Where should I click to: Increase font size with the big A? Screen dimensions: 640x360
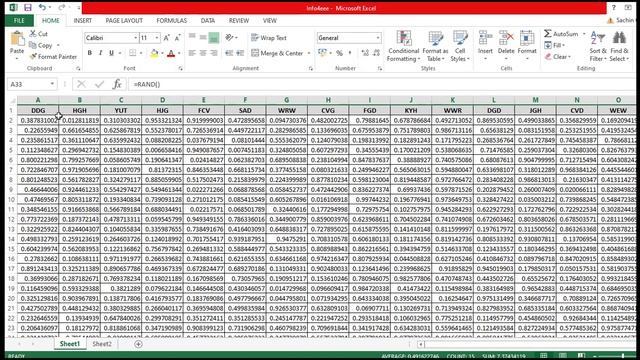tap(167, 38)
